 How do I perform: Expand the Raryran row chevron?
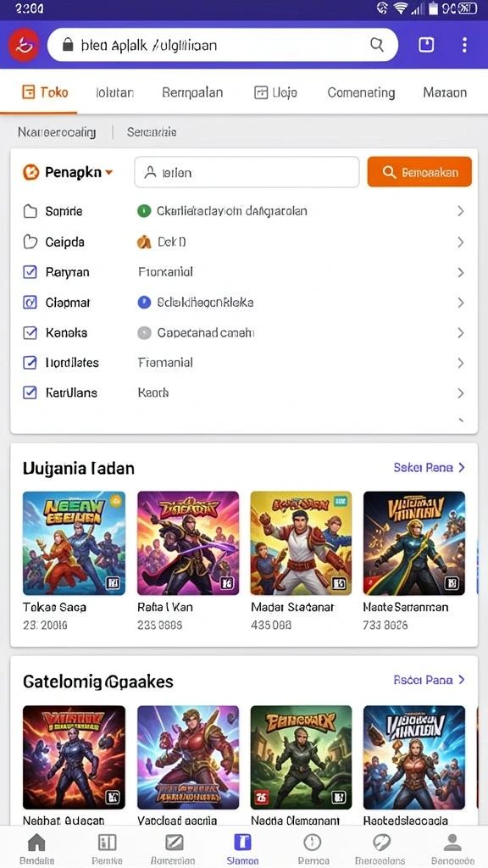[460, 272]
